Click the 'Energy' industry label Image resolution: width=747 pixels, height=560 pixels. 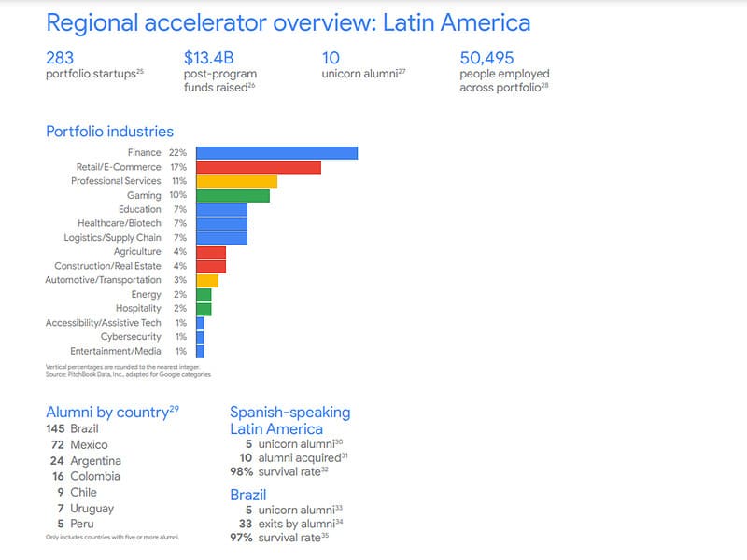(147, 294)
